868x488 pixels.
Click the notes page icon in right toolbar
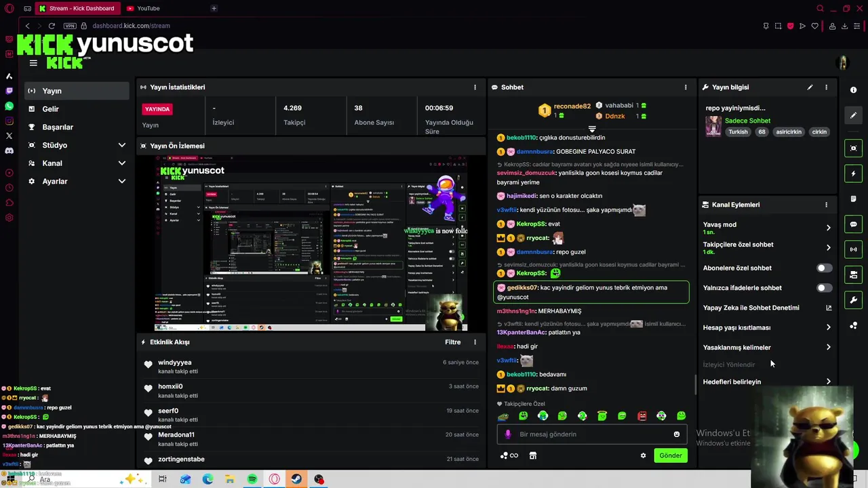point(853,199)
